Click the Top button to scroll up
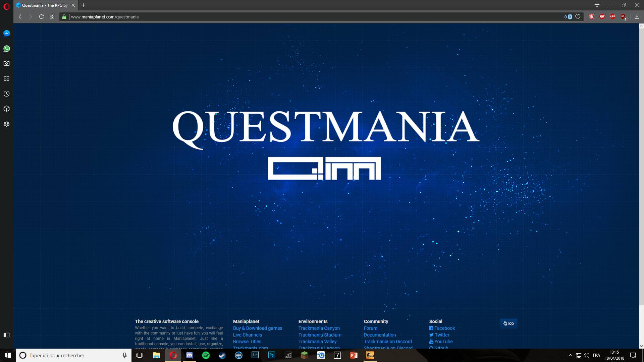The width and height of the screenshot is (644, 362). click(x=508, y=323)
